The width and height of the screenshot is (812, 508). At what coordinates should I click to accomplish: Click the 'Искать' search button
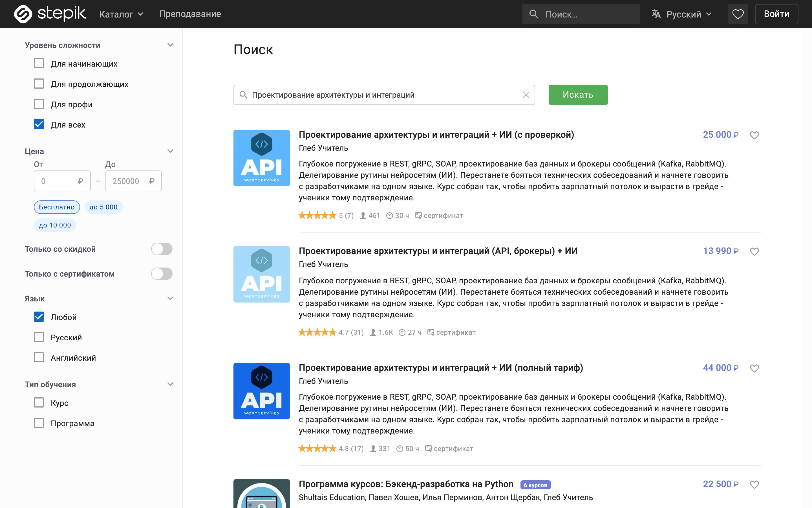click(x=578, y=95)
